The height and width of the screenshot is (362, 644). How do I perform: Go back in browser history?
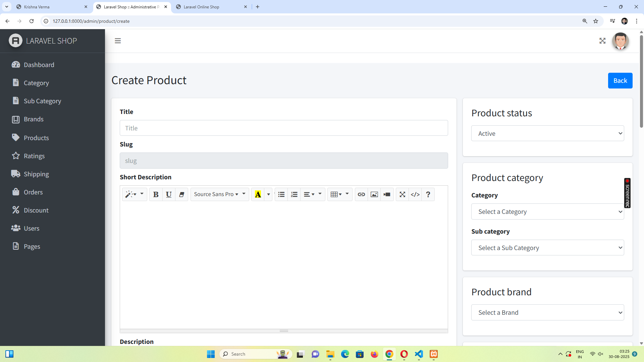tap(7, 21)
